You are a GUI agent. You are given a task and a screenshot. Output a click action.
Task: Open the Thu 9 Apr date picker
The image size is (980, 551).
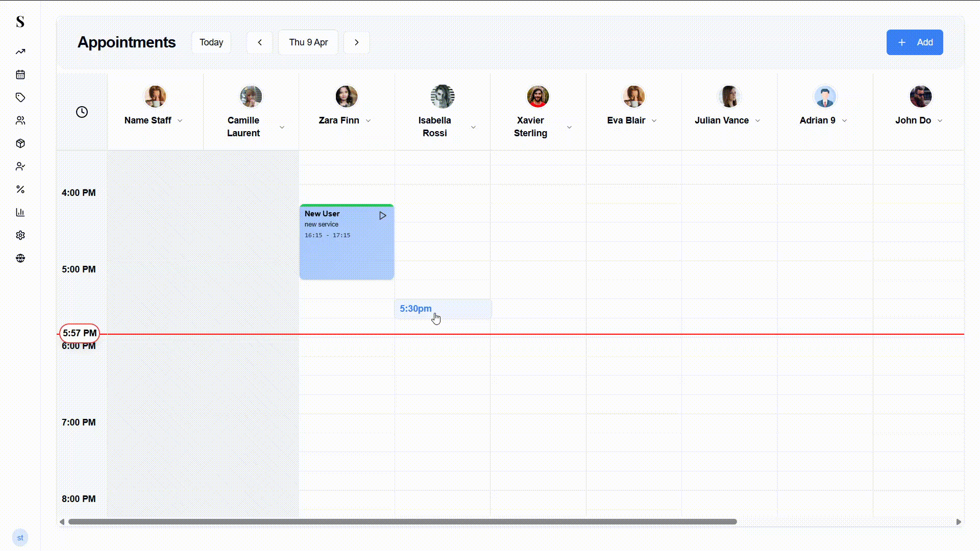[308, 42]
